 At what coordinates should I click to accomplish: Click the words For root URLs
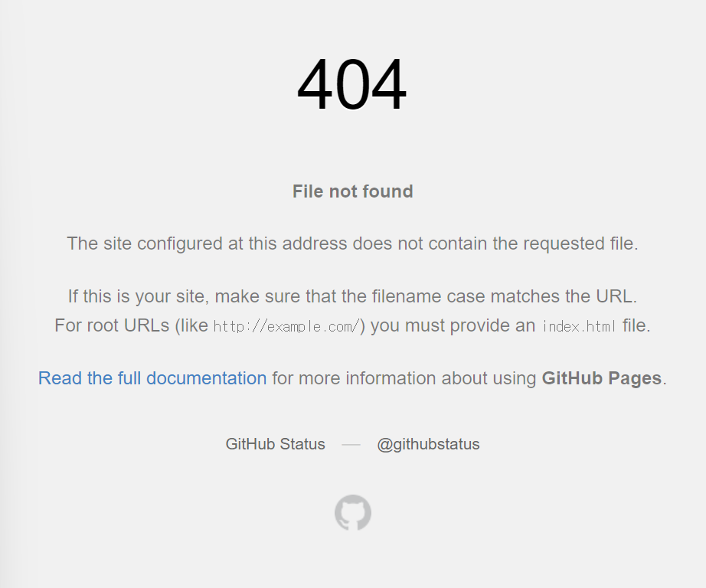pyautogui.click(x=112, y=325)
